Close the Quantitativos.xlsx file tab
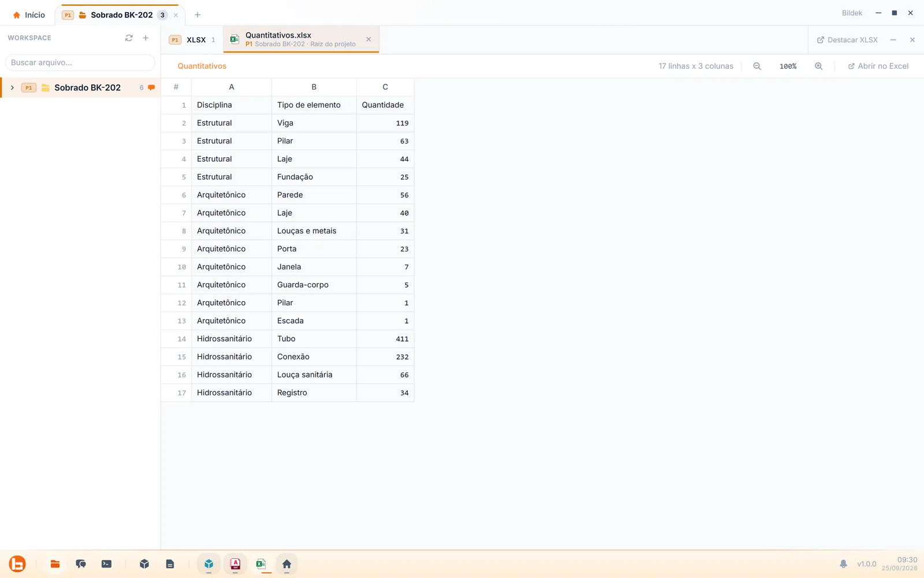 pyautogui.click(x=368, y=39)
